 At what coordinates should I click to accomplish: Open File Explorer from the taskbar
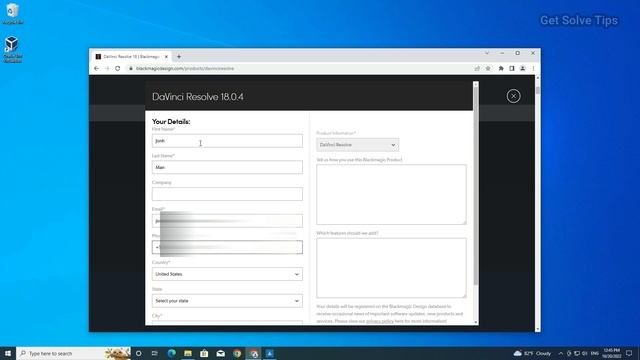click(x=188, y=353)
